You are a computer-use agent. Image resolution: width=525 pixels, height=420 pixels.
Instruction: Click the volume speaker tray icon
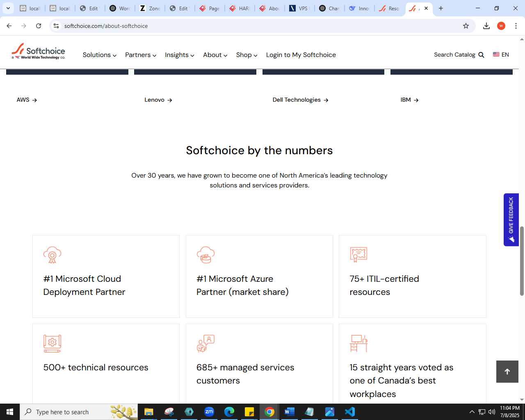click(492, 412)
